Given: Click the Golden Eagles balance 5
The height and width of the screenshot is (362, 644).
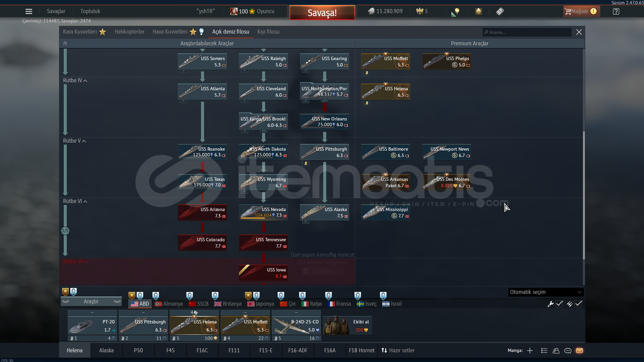Looking at the screenshot, I should [x=422, y=11].
